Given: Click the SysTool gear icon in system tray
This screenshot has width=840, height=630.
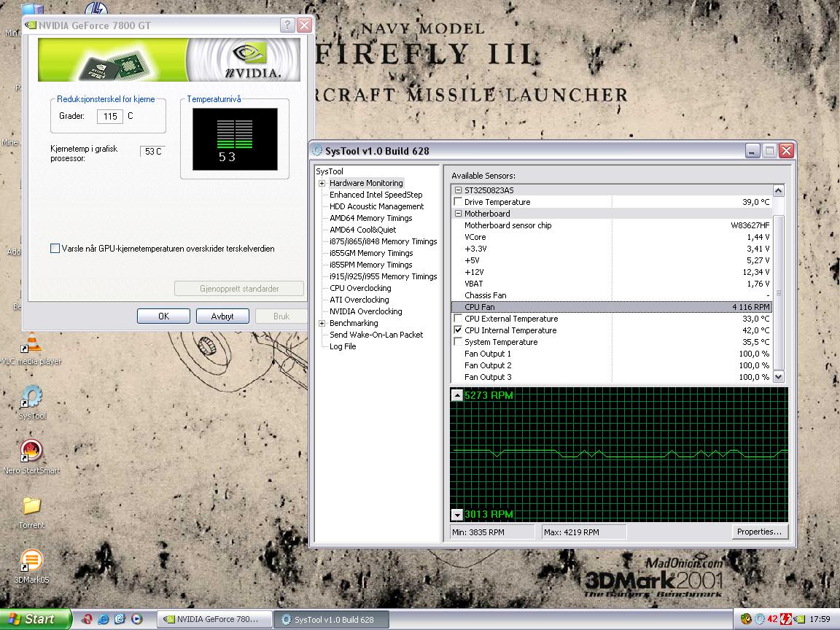Looking at the screenshot, I should click(760, 619).
